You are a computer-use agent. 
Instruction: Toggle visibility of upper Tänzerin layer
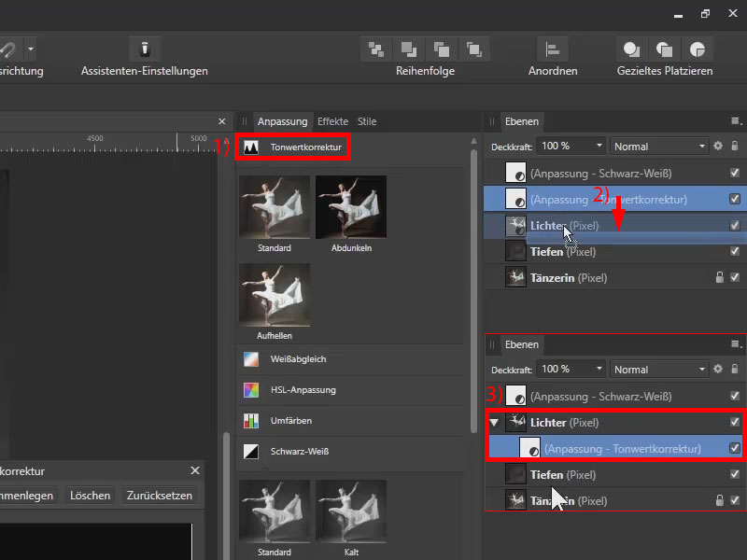(x=735, y=277)
